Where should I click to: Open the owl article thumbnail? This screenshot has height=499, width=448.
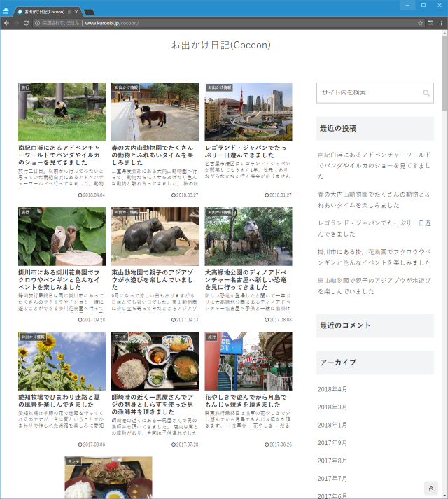point(62,236)
